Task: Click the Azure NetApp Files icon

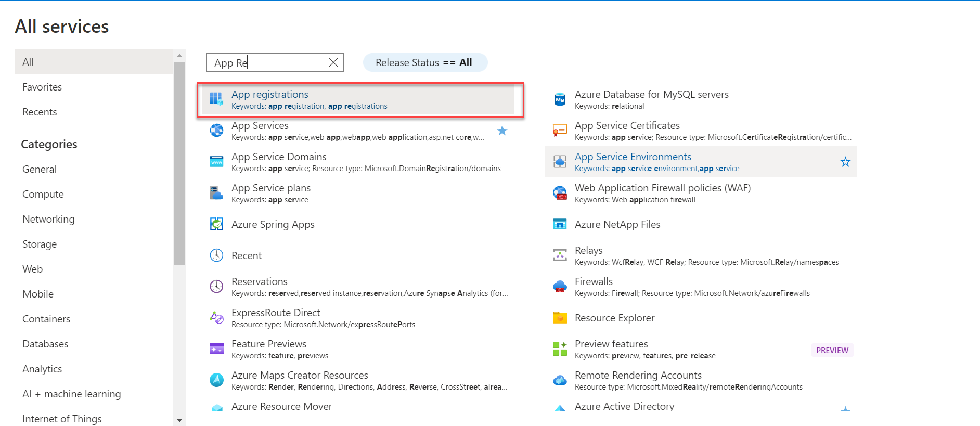Action: [x=560, y=224]
